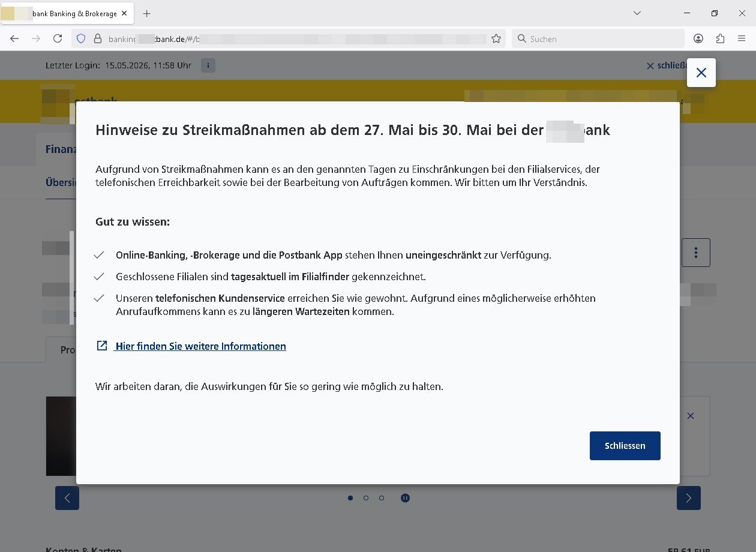756x552 pixels.
Task: Open 'Hier finden Sie weitere Informationen' link
Action: coord(200,346)
